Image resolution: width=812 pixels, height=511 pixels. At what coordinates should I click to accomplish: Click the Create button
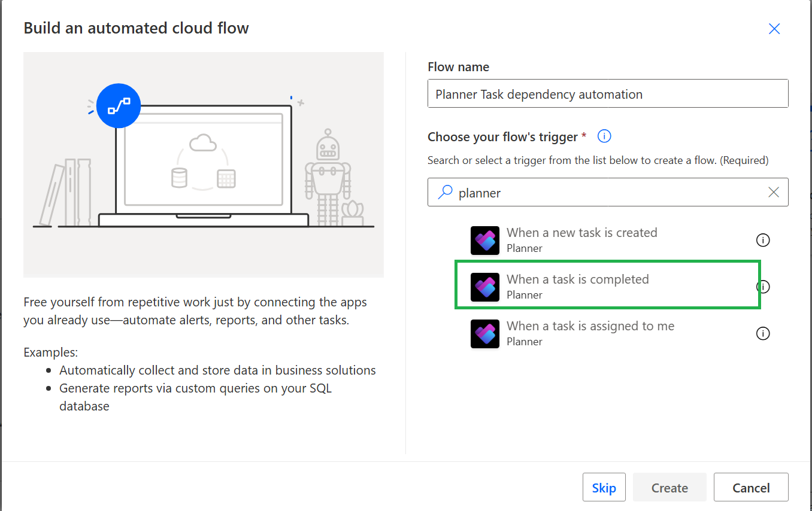[x=669, y=488]
